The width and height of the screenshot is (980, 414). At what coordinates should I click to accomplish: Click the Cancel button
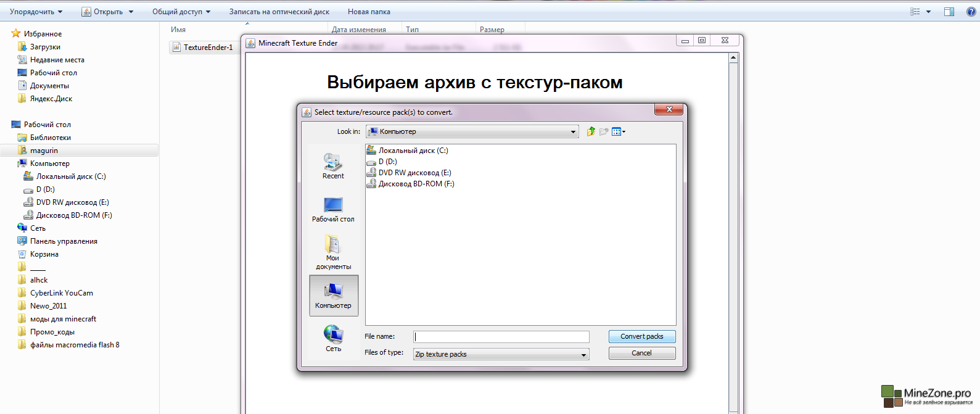(641, 353)
